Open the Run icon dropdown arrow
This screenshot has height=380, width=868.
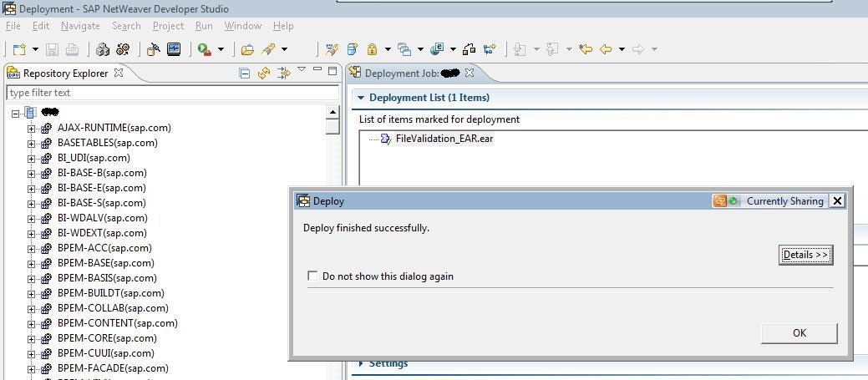221,50
